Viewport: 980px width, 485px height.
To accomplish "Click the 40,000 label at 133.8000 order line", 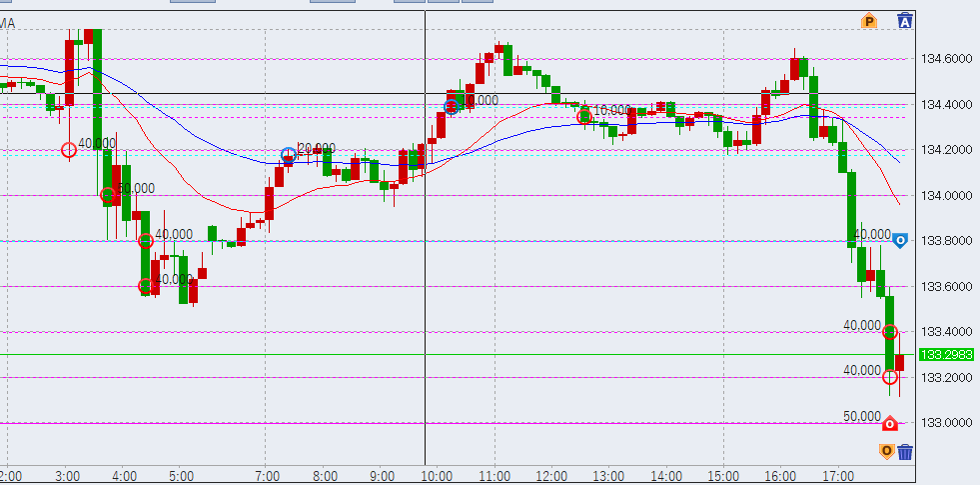I will (872, 234).
